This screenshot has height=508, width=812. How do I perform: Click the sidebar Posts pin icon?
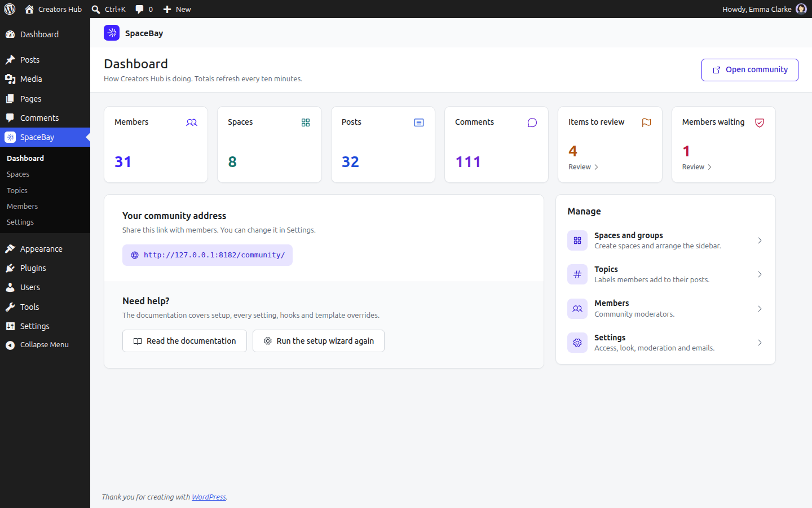pos(10,60)
